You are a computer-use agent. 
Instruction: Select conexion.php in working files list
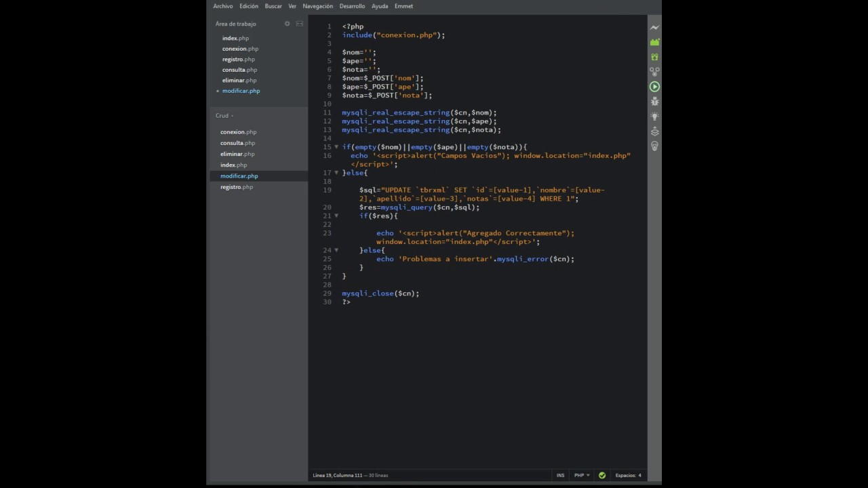tap(240, 49)
